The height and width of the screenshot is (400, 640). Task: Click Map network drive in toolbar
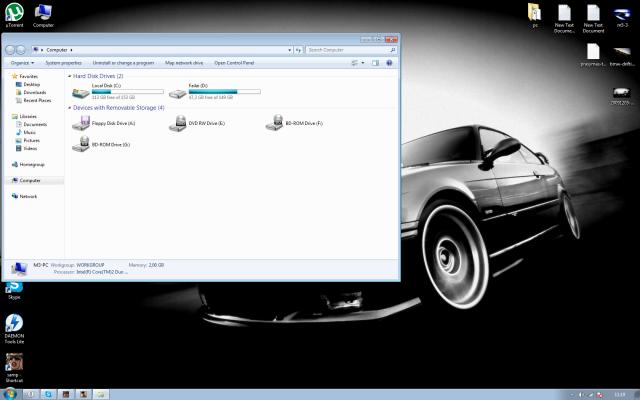point(184,62)
